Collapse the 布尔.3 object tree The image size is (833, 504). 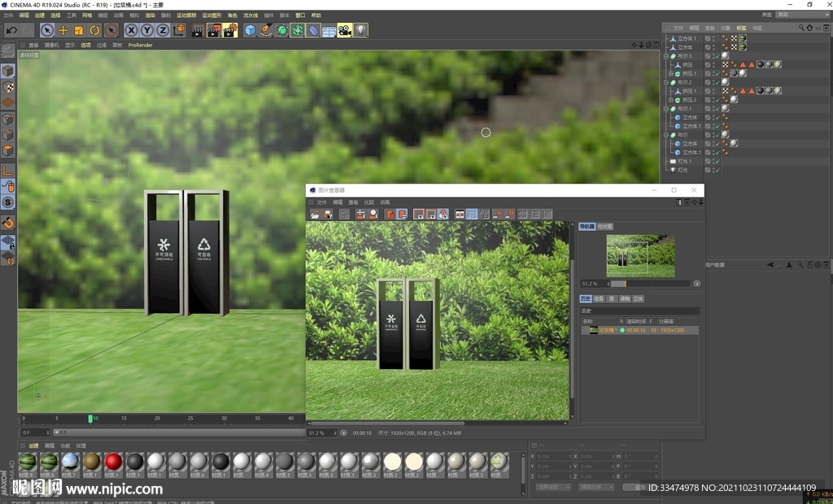[666, 56]
